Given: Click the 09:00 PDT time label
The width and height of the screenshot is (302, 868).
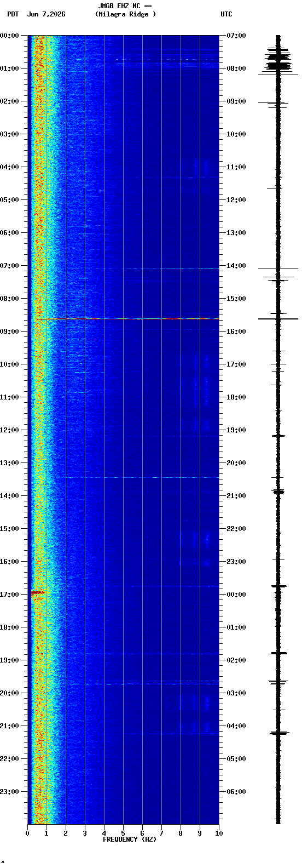Looking at the screenshot, I should pos(9,332).
